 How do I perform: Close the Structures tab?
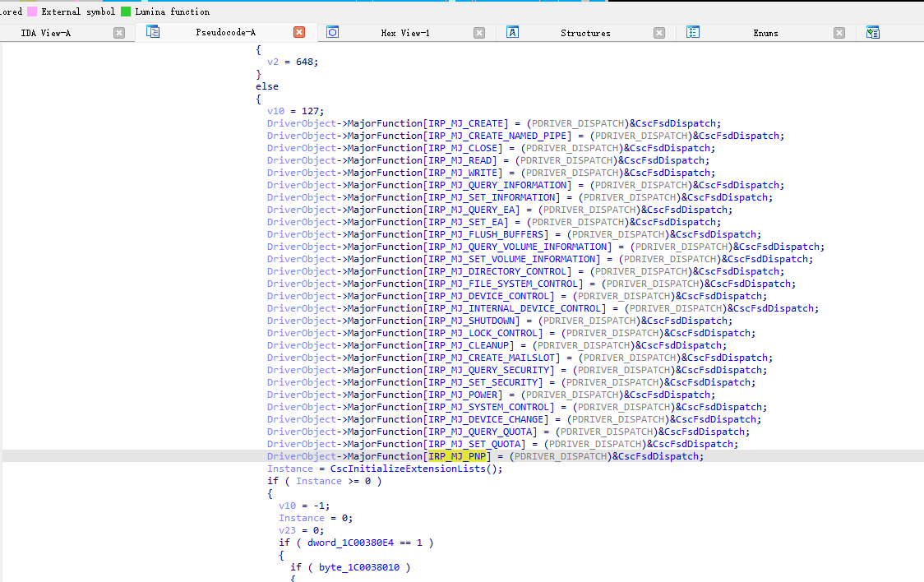[659, 33]
